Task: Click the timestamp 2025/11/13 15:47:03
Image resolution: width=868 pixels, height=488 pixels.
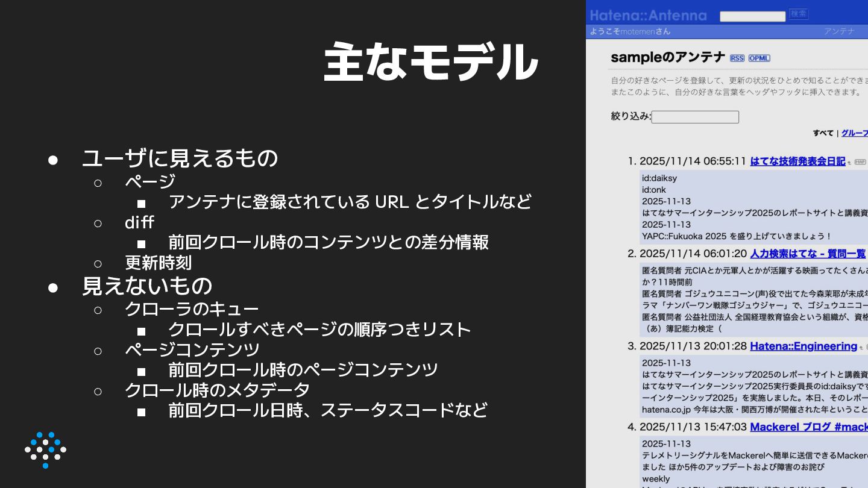Action: pos(693,427)
